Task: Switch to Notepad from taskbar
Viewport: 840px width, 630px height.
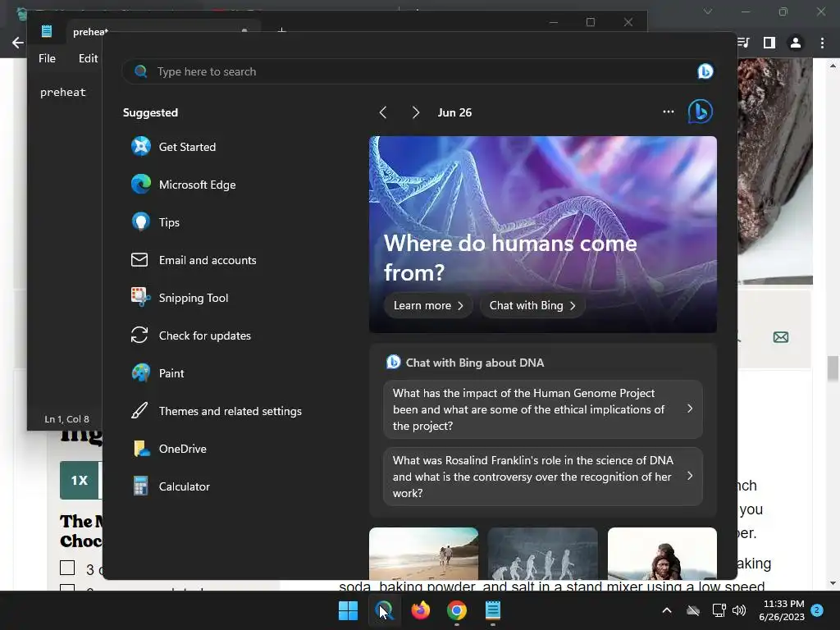Action: pos(492,610)
